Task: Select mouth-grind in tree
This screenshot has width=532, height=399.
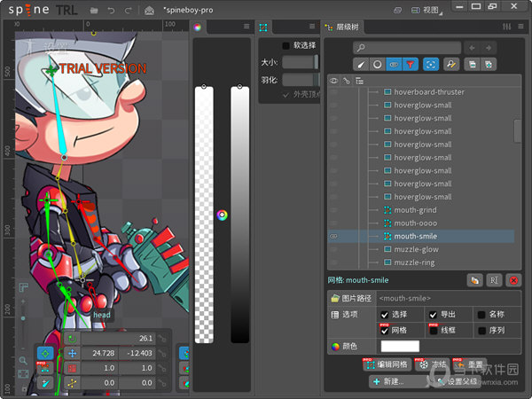Action: coord(415,210)
